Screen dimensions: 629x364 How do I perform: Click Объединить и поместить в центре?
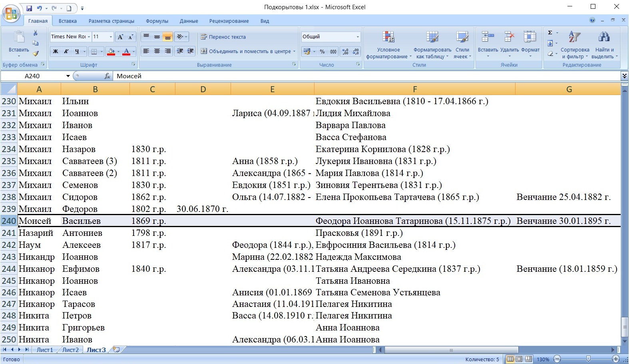pos(248,51)
